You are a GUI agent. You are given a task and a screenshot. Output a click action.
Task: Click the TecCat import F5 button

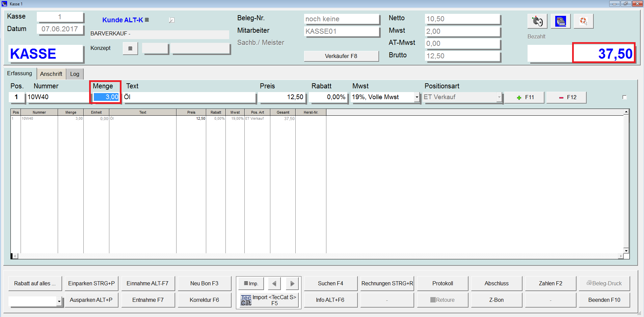click(269, 300)
